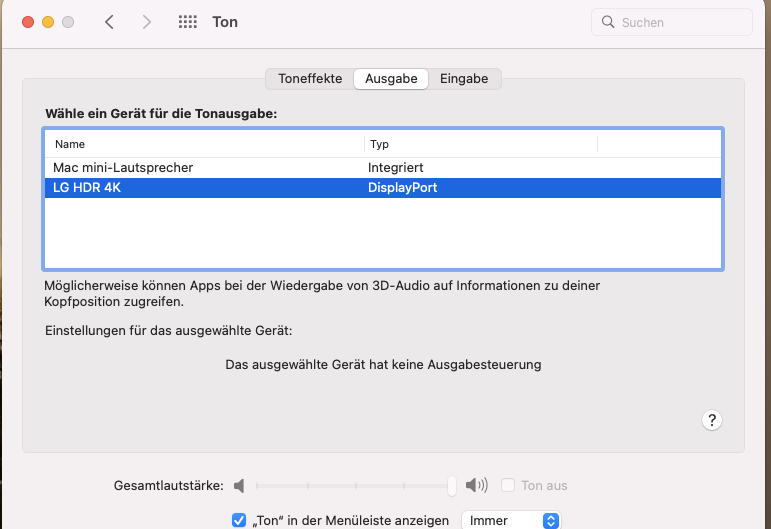Click the Name column header

[x=200, y=144]
